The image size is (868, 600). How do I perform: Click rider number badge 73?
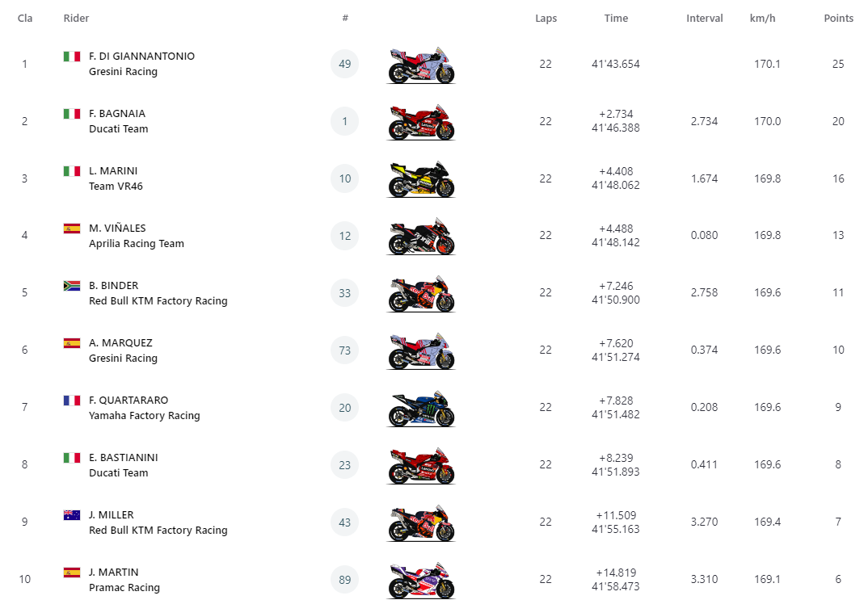pyautogui.click(x=345, y=350)
